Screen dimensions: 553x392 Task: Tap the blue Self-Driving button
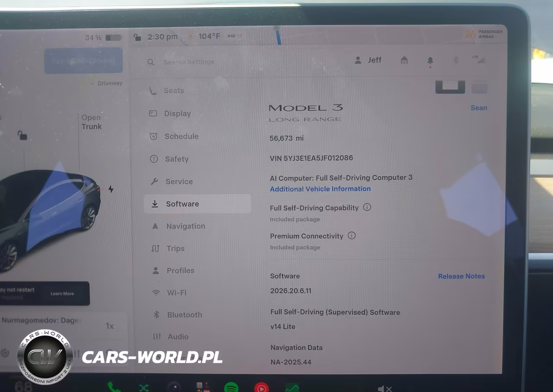click(x=83, y=60)
